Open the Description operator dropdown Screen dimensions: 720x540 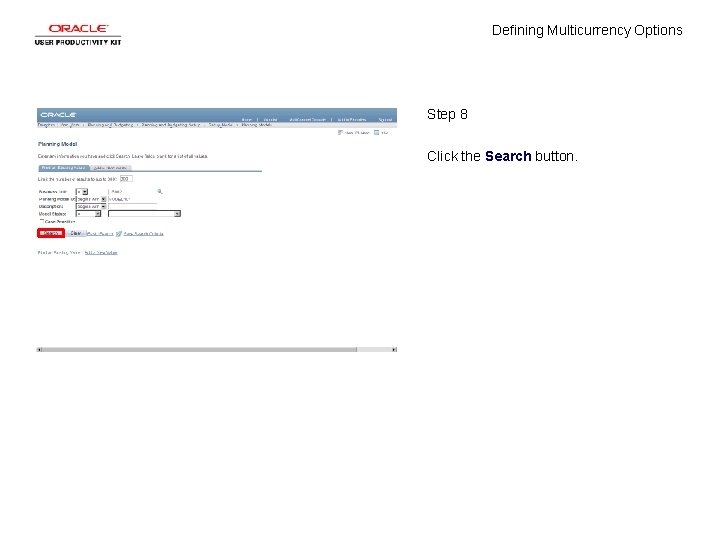tap(91, 206)
